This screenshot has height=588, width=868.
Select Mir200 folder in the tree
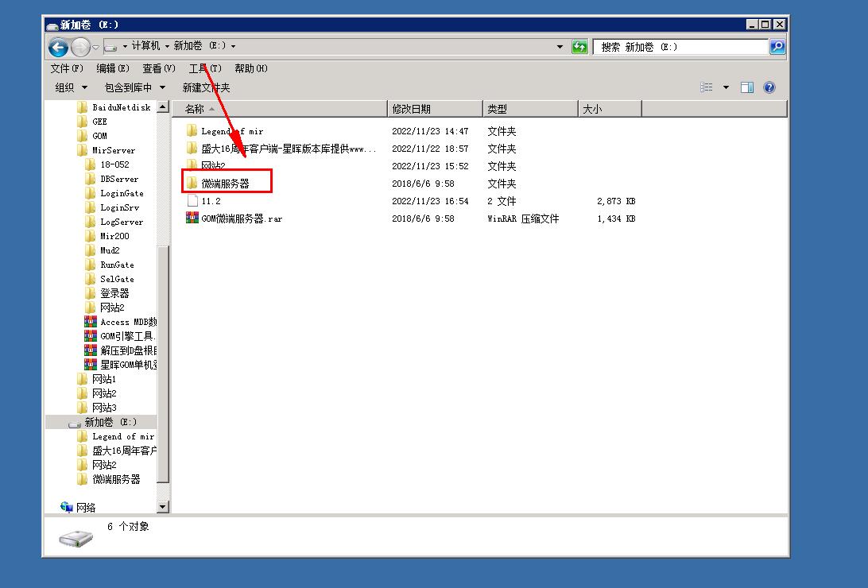tap(107, 236)
